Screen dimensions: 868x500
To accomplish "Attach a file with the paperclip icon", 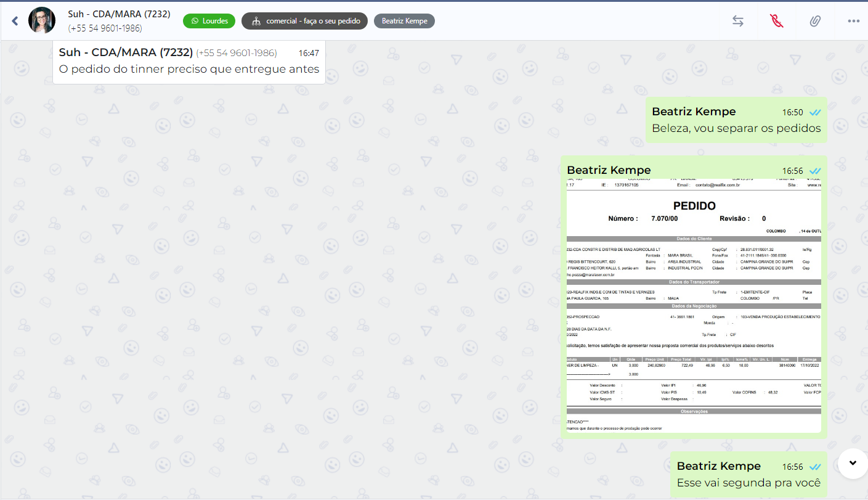I will point(815,21).
